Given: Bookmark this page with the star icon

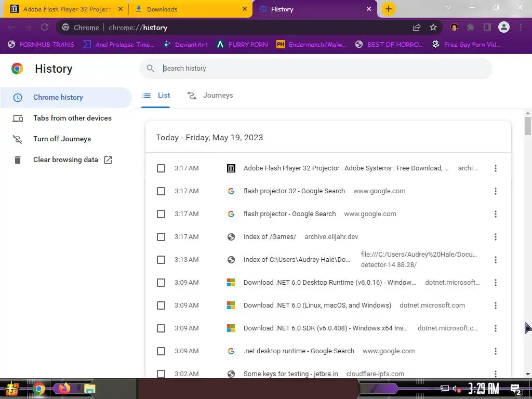Looking at the screenshot, I should point(433,28).
